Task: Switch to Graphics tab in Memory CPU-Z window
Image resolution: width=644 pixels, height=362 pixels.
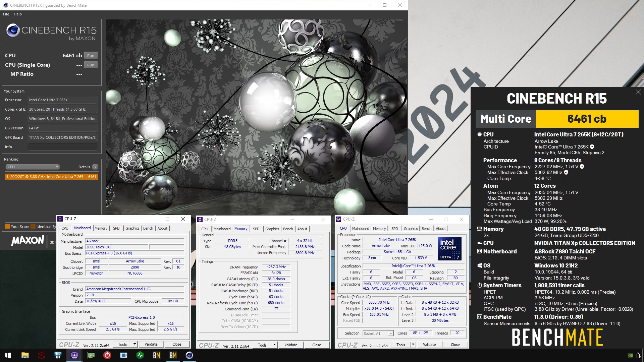Action: click(x=272, y=229)
